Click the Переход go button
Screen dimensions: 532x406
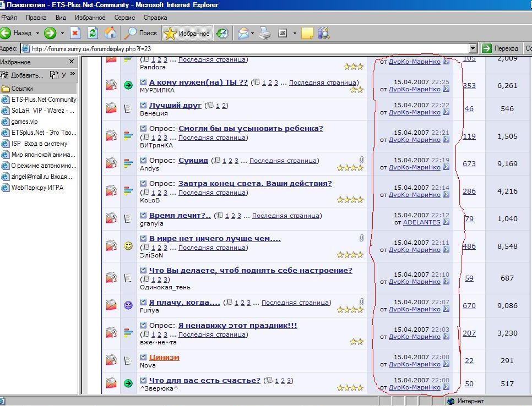pyautogui.click(x=501, y=48)
